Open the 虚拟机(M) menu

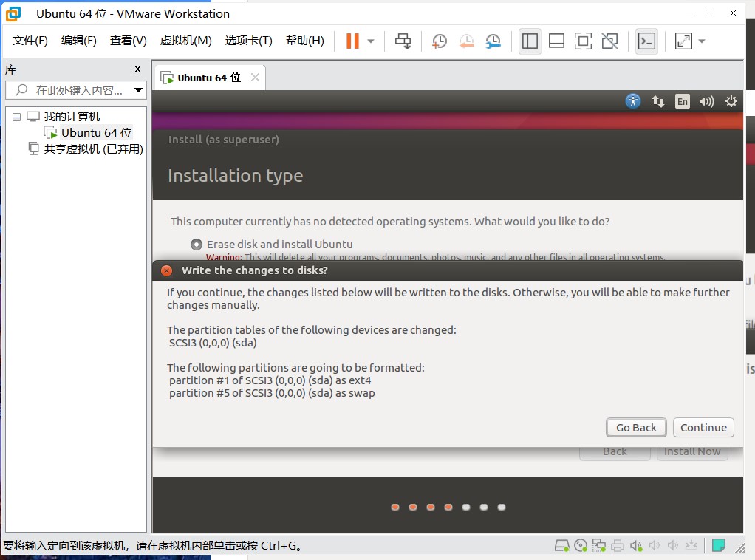coord(185,41)
